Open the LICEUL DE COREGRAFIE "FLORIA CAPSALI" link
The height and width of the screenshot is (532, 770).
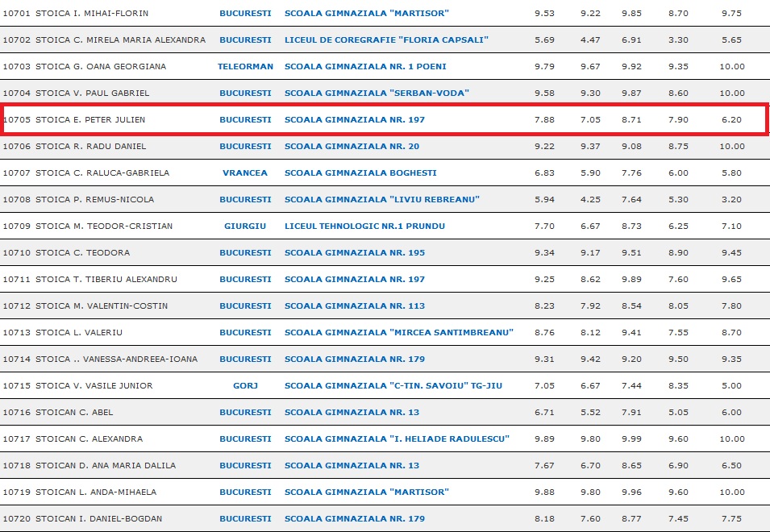(386, 40)
